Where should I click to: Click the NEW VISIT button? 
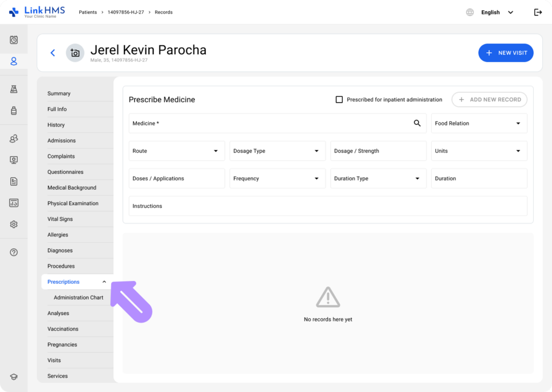(506, 53)
